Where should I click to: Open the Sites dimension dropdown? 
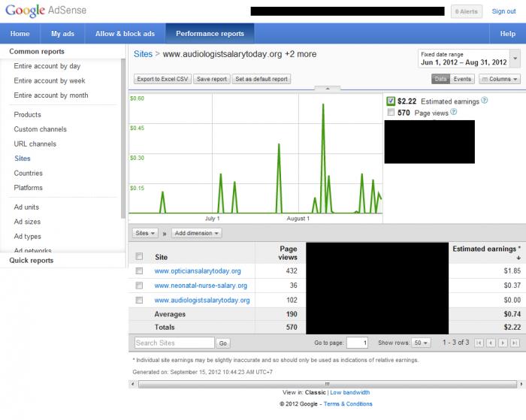(145, 233)
